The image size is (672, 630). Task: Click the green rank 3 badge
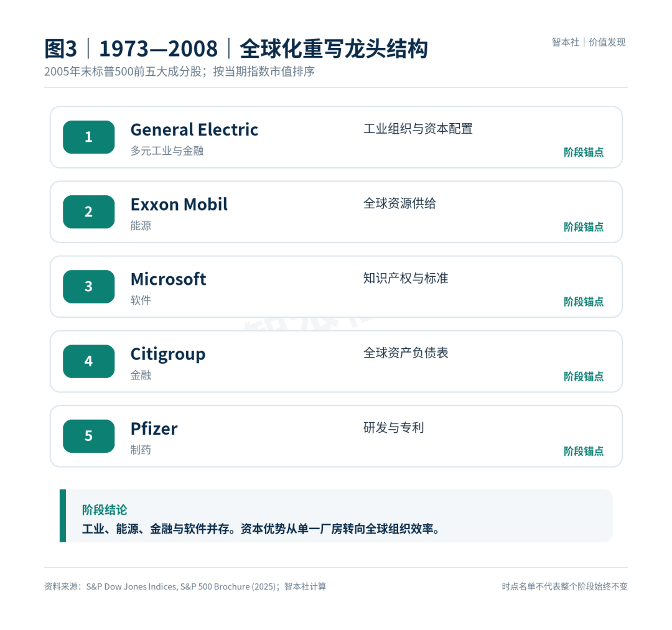(89, 287)
